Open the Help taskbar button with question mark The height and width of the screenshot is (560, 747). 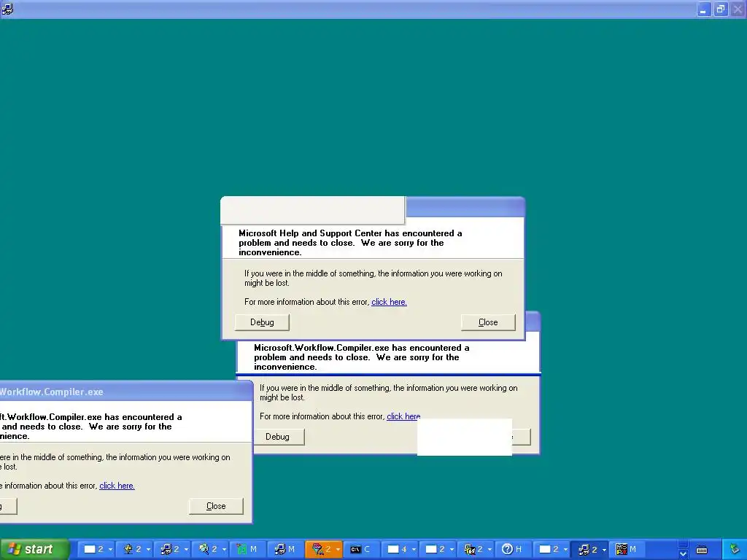pos(513,550)
